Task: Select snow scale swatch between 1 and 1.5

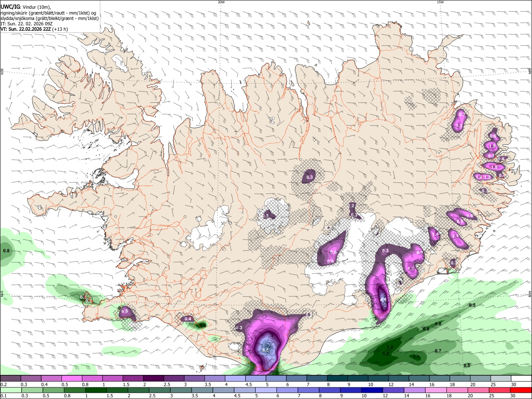Action: pyautogui.click(x=113, y=379)
